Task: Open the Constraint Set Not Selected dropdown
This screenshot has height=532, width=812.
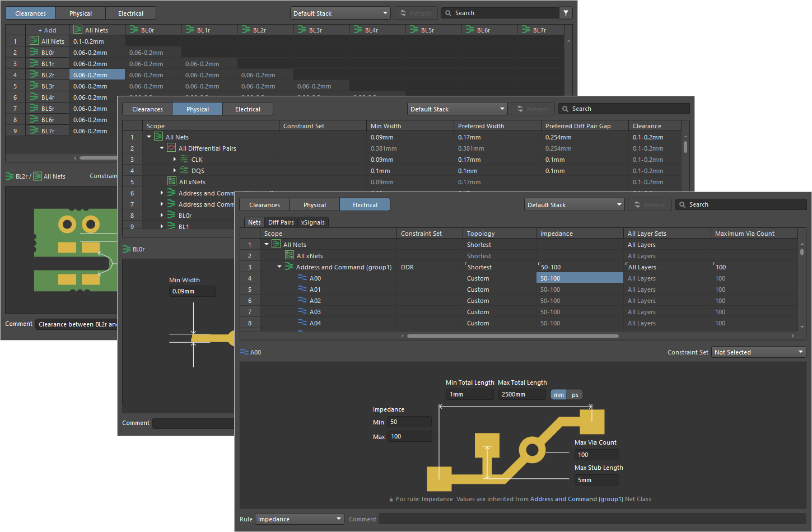Action: coord(758,352)
